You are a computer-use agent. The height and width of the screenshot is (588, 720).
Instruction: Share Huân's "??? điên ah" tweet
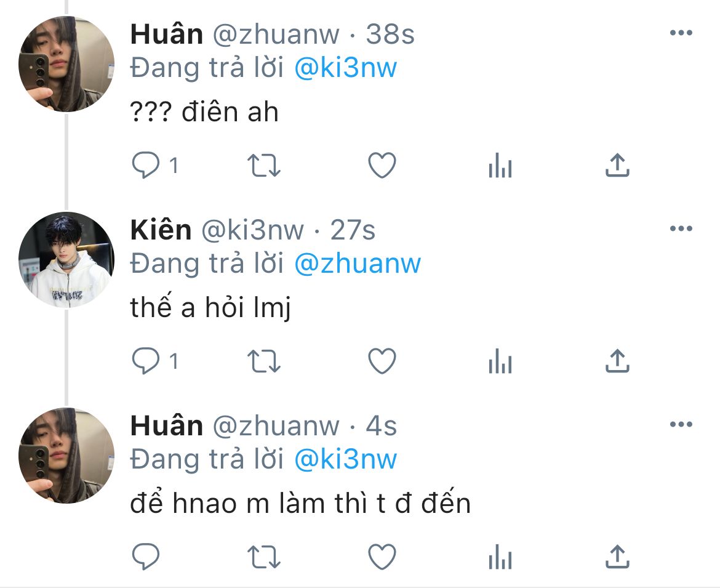coord(617,165)
